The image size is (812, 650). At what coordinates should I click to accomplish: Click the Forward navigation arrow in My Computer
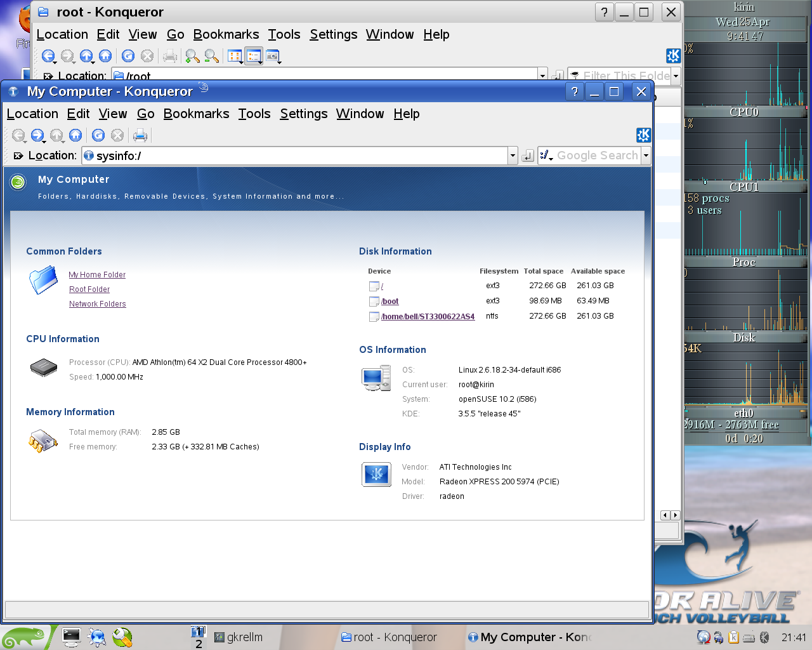pyautogui.click(x=37, y=135)
